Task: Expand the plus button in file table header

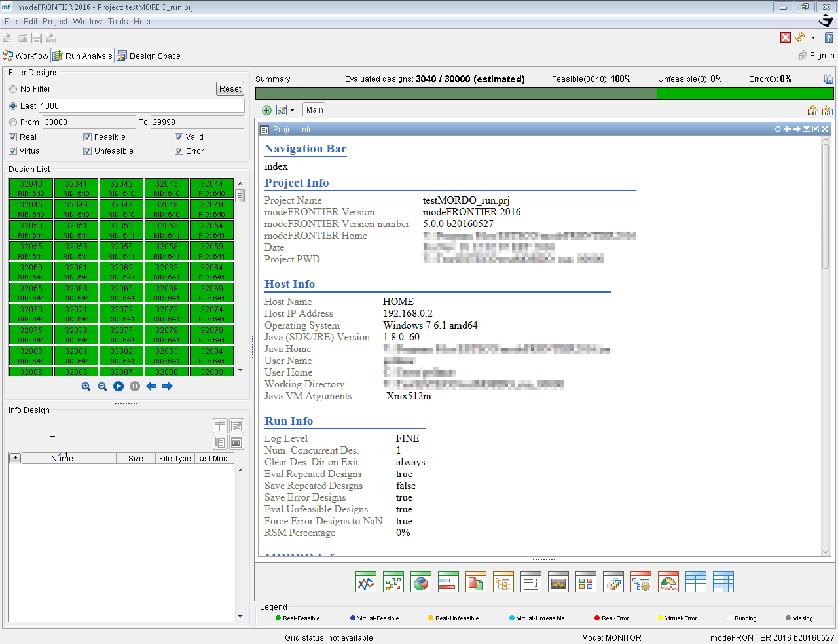Action: [x=15, y=458]
